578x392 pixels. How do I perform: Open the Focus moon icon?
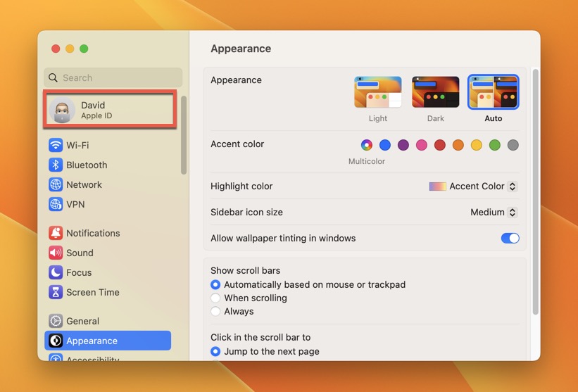(x=56, y=272)
